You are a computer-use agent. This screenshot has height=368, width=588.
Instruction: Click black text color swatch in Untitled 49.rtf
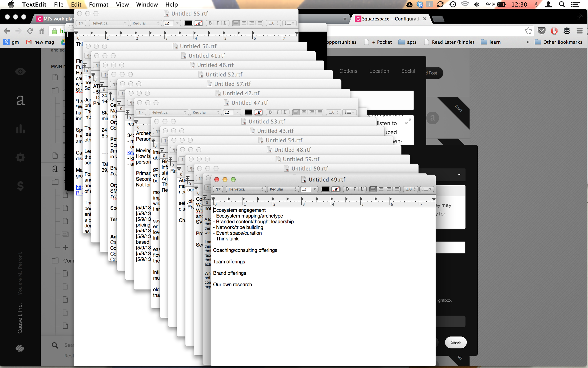click(x=325, y=189)
